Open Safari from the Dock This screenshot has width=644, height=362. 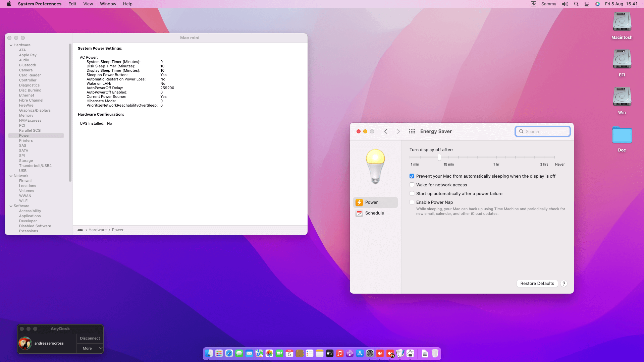(x=229, y=354)
